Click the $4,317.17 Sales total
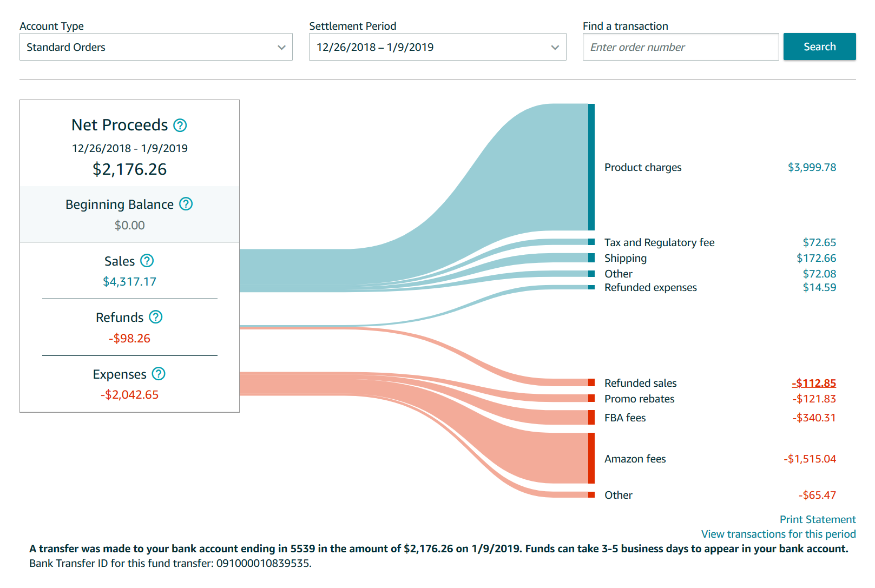875x588 pixels. click(x=130, y=281)
